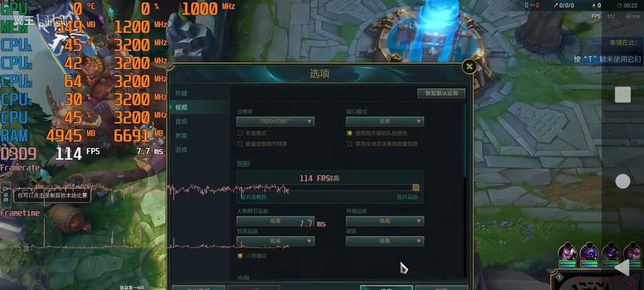644x290 pixels.
Task: Enable the 色盲模式 colorblind mode checkbox
Action: (x=241, y=133)
